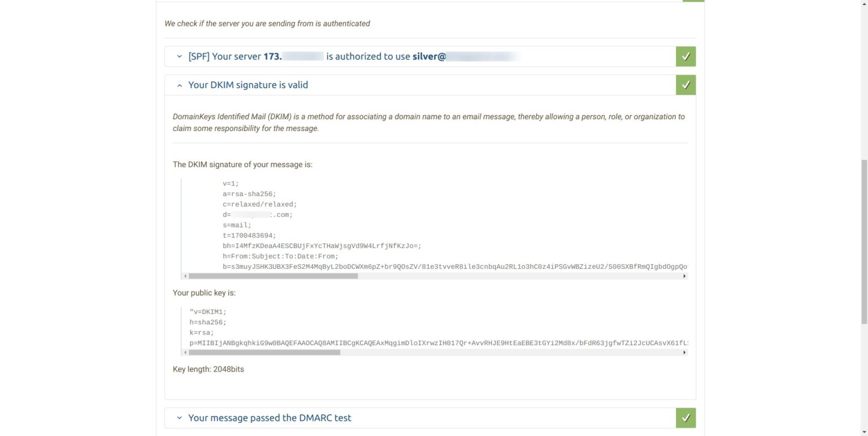Viewport: 868px width, 436px height.
Task: Click the up arrow of the page scrollbar
Action: (864, 5)
